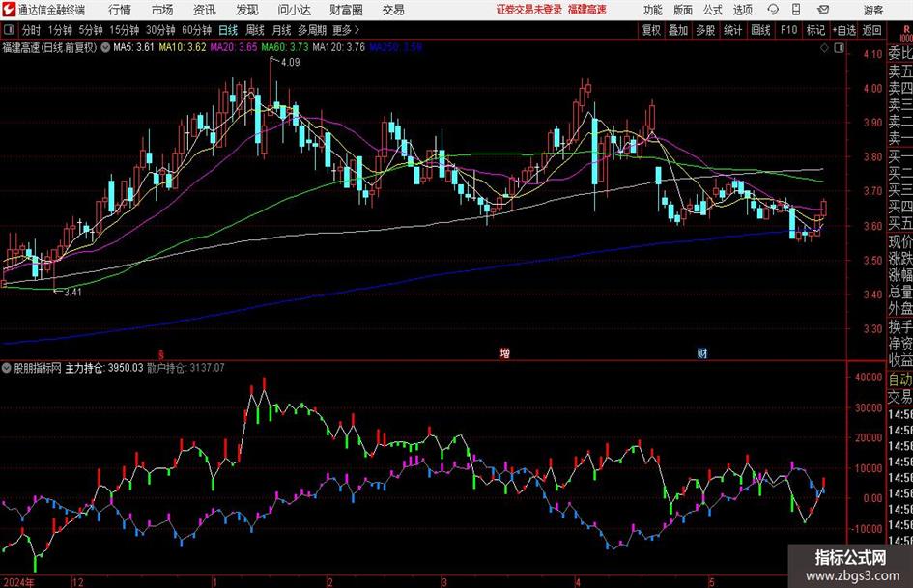Click the red 福建高速 stock name link
This screenshot has width=913, height=588.
[x=587, y=10]
